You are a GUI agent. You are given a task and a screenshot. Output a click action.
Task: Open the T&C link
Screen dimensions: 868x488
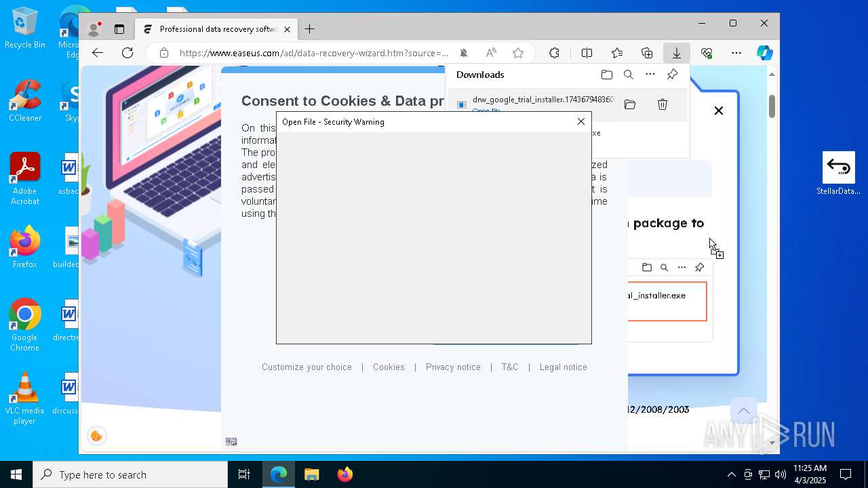pyautogui.click(x=510, y=367)
